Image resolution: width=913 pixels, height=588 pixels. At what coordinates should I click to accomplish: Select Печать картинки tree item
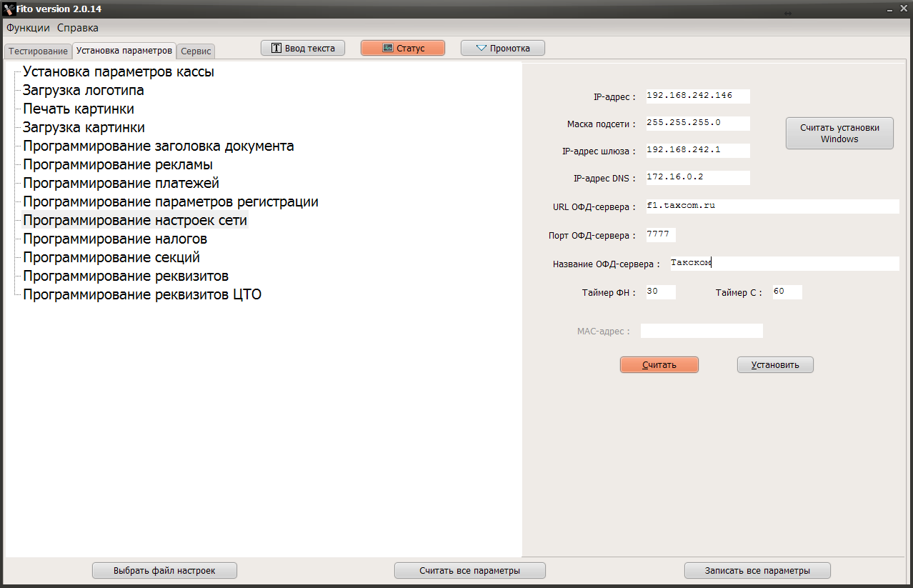click(79, 109)
